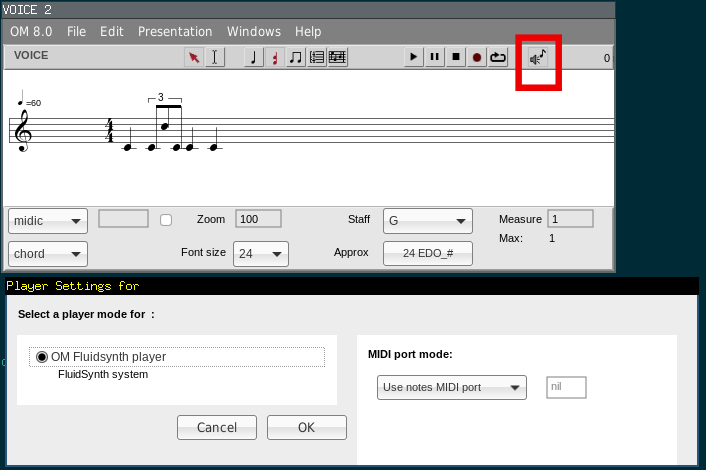
Task: Toggle the checkbox next to Zoom
Action: coord(167,220)
